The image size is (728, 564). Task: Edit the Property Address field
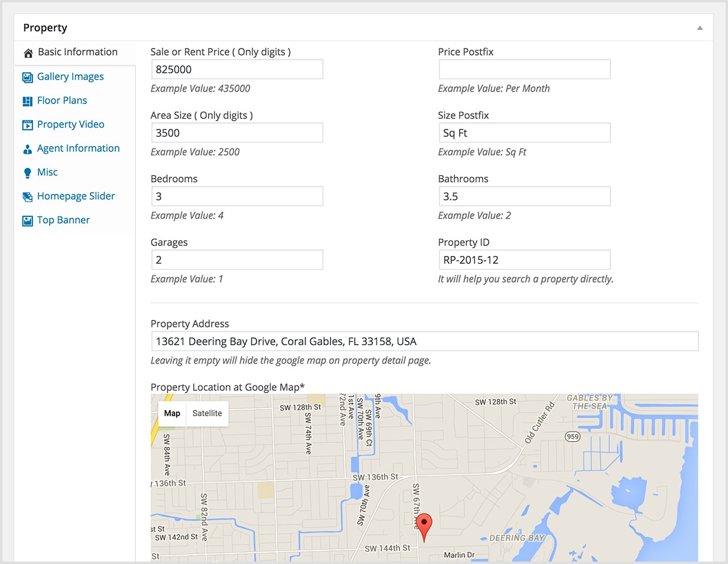point(424,341)
